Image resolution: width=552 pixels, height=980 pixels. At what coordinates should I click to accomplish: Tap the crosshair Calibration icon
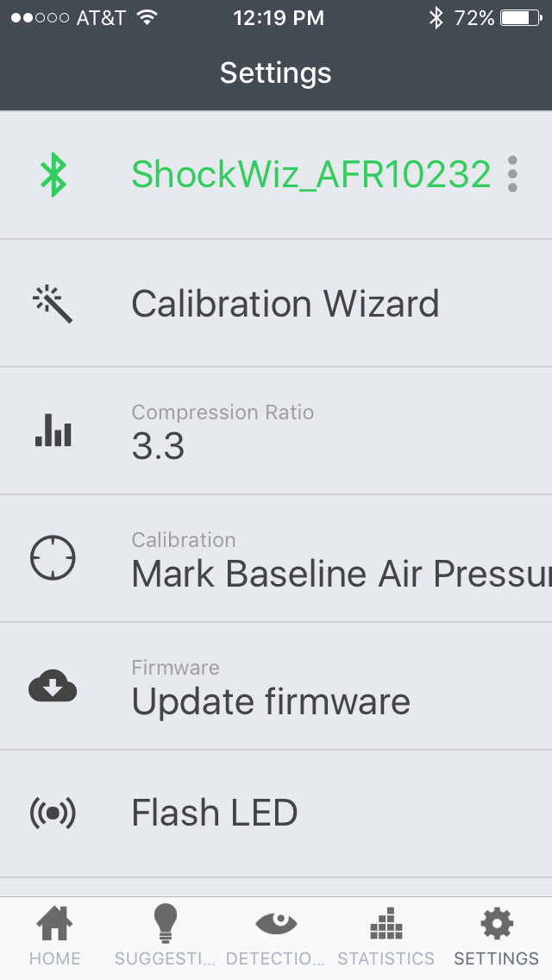tap(53, 558)
